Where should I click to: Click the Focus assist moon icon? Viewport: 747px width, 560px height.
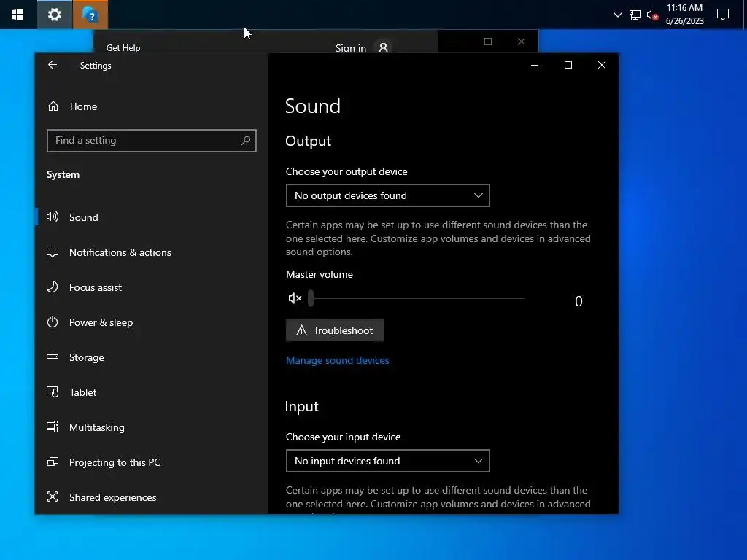coord(53,287)
